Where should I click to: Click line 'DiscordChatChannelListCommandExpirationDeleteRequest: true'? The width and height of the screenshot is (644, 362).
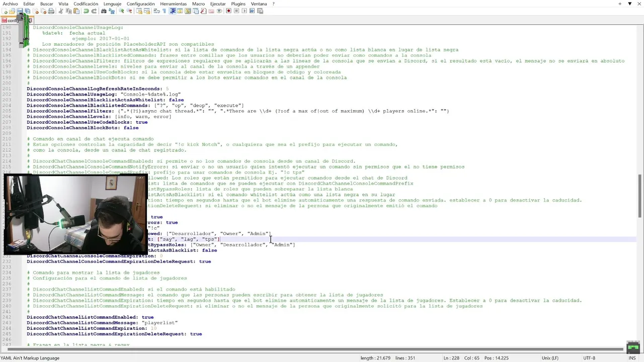(x=114, y=334)
